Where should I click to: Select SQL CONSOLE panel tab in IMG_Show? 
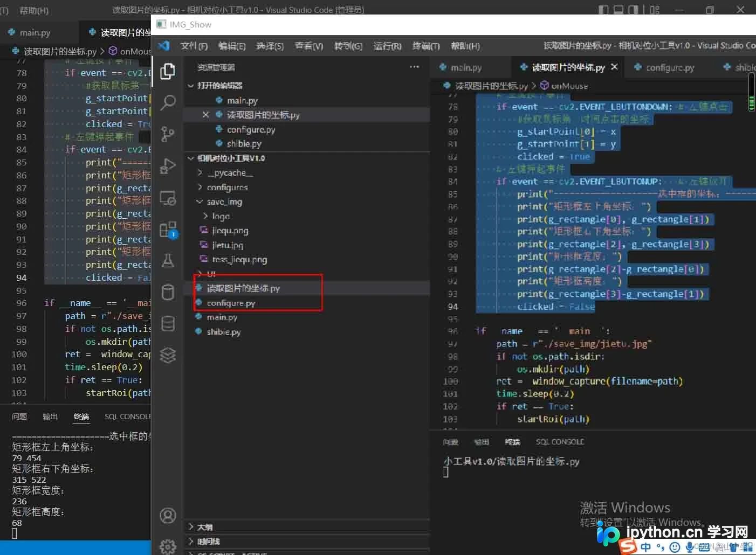coord(560,442)
